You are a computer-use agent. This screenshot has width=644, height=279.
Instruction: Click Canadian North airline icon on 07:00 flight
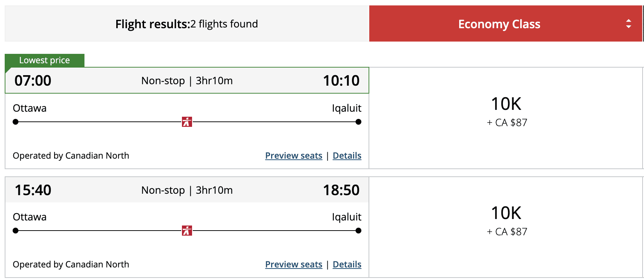[187, 122]
